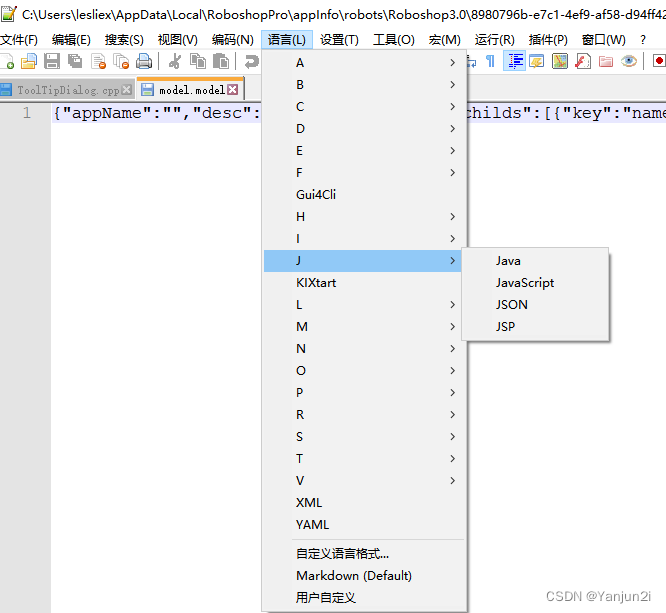Click the Close All documents icon
The image size is (666, 613).
tap(121, 61)
